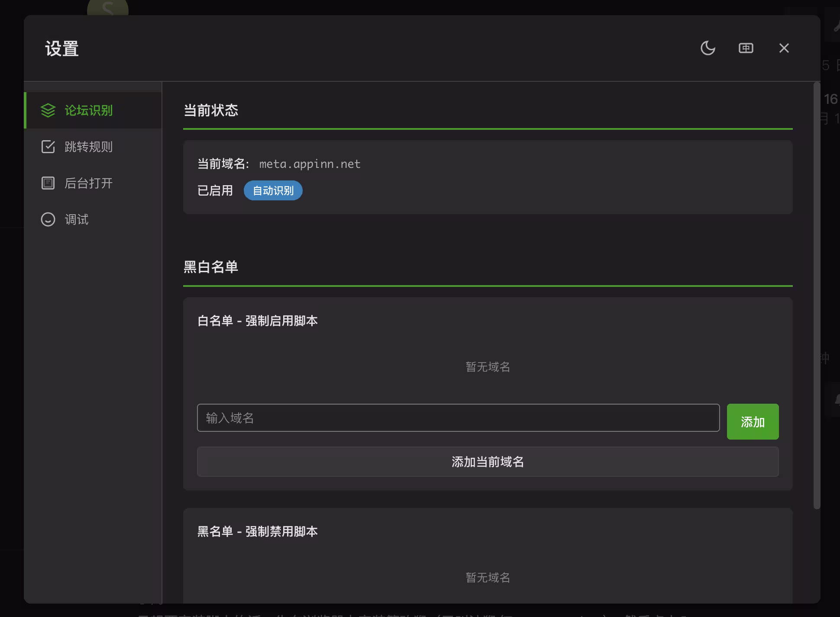Click 添加当前域名 button in whitelist
This screenshot has height=617, width=840.
488,462
